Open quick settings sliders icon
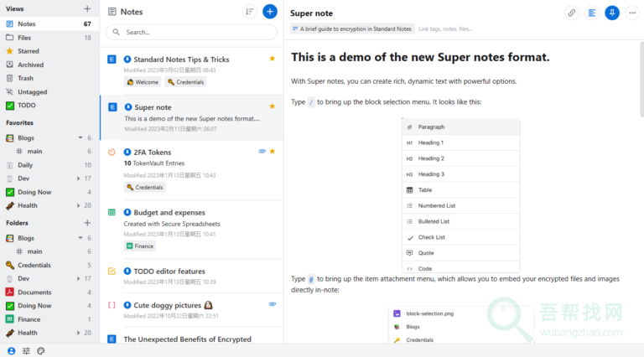This screenshot has width=644, height=357. click(26, 350)
